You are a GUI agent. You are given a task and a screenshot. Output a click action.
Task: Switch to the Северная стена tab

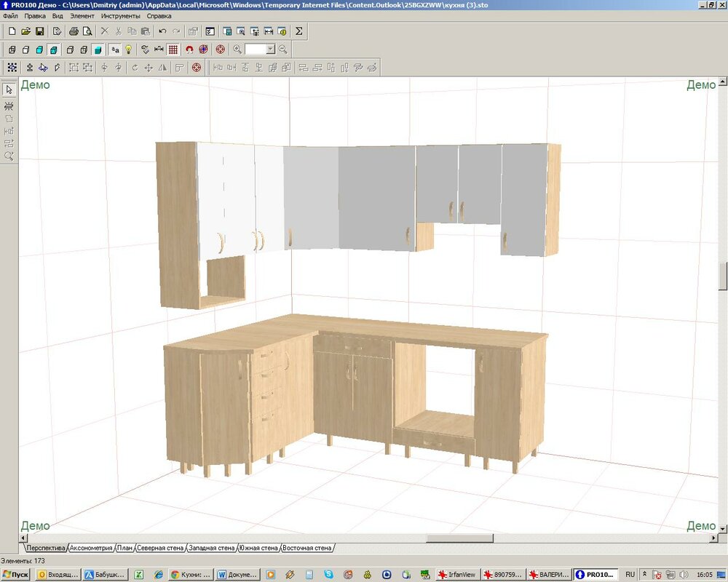tap(160, 548)
